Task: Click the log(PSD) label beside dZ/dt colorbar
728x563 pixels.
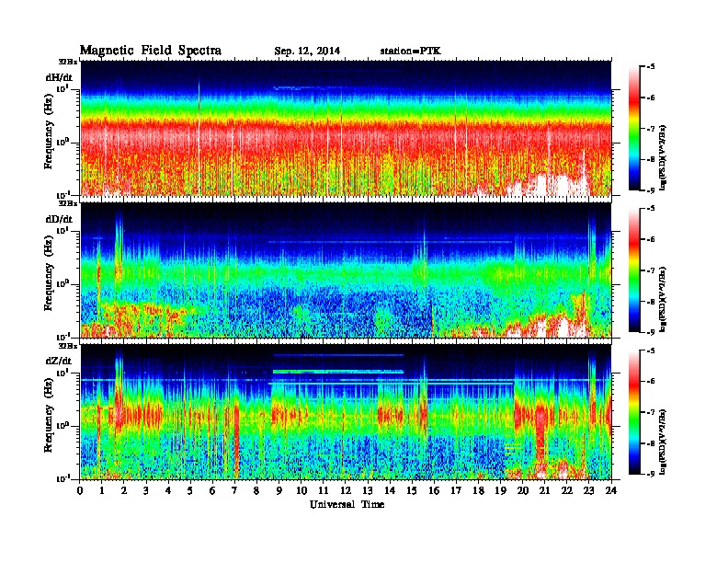Action: tap(665, 442)
